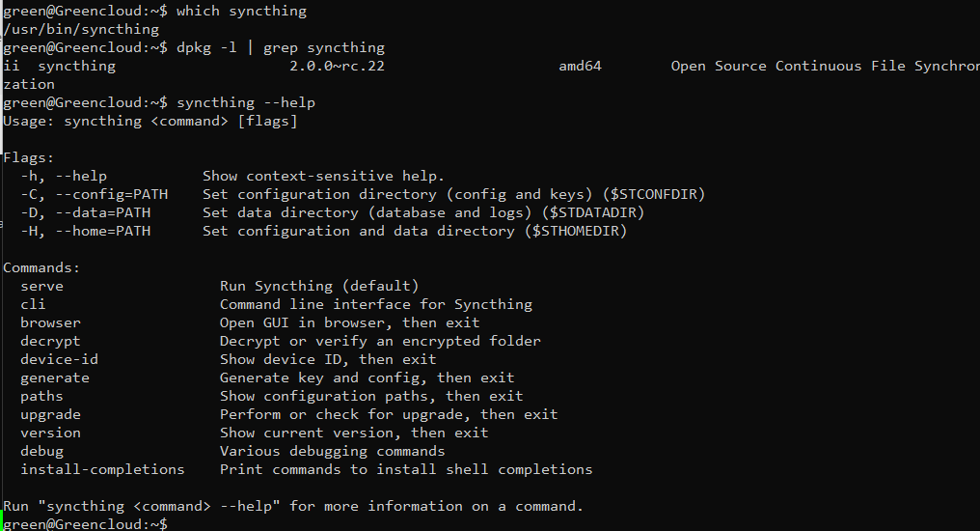Image resolution: width=980 pixels, height=531 pixels.
Task: Click the 'device-id' command text
Action: coord(60,359)
